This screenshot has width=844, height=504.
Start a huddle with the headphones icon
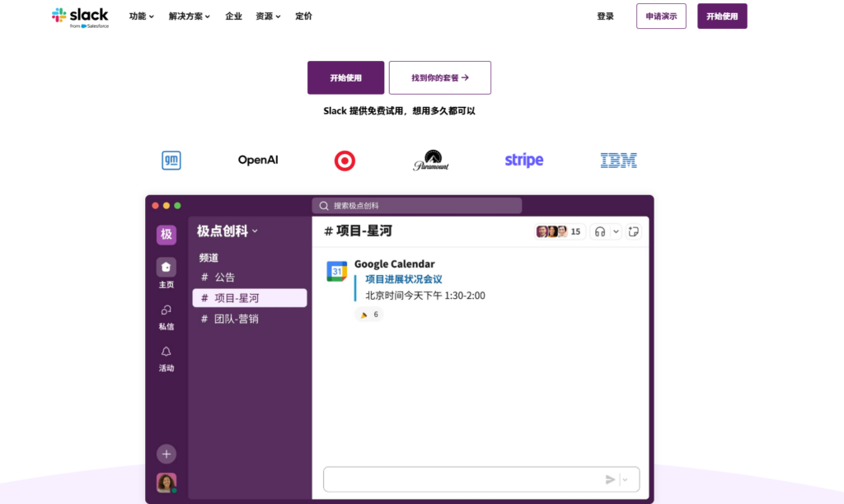point(601,231)
